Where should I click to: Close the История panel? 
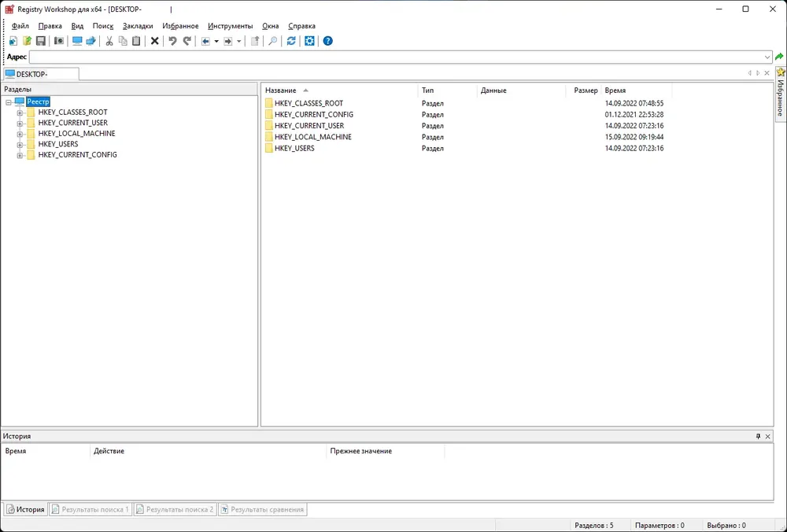pos(767,437)
